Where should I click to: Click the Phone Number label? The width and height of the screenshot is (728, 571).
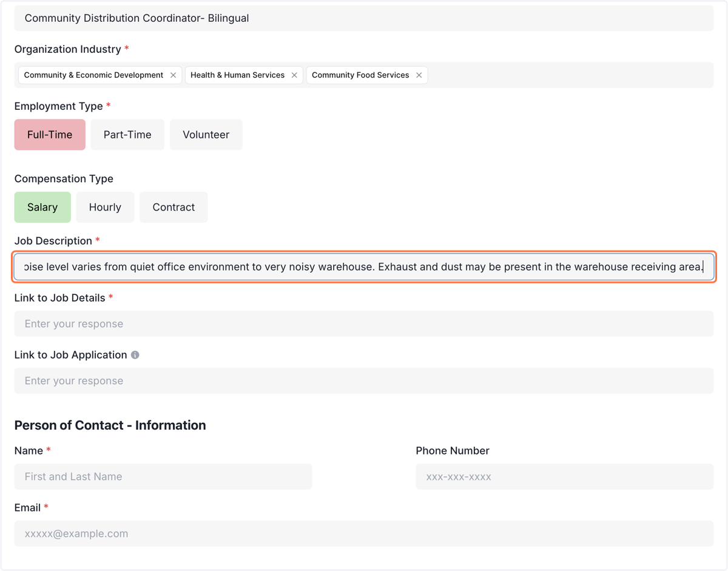coord(453,451)
